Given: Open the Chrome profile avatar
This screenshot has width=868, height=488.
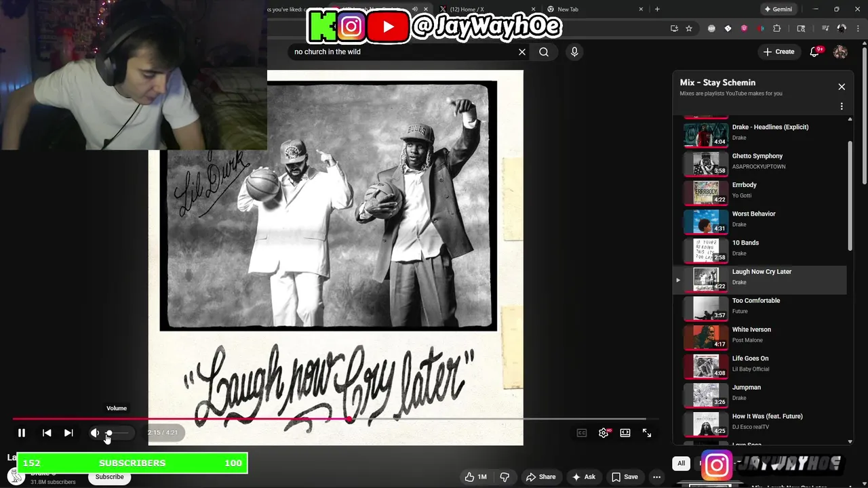Looking at the screenshot, I should [x=842, y=28].
